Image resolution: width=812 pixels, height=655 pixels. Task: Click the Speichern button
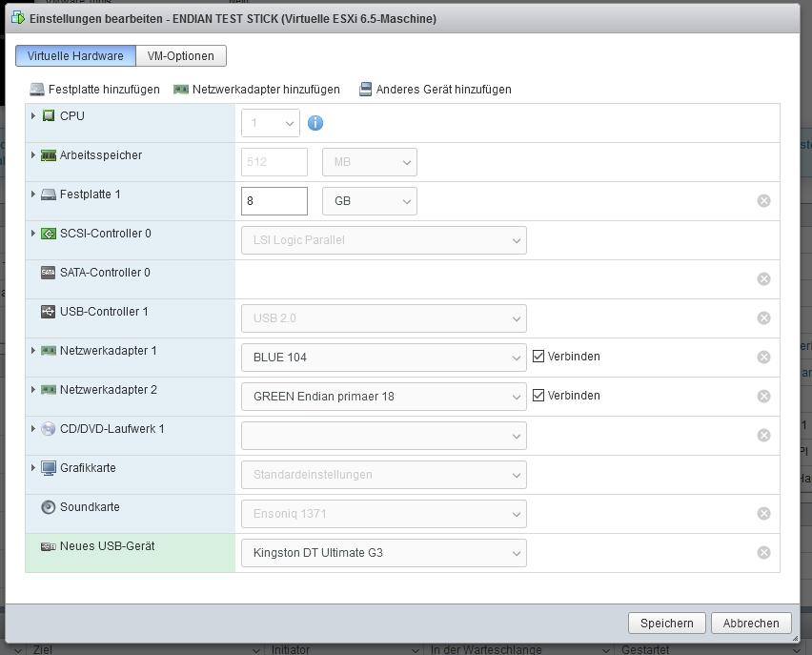point(666,624)
